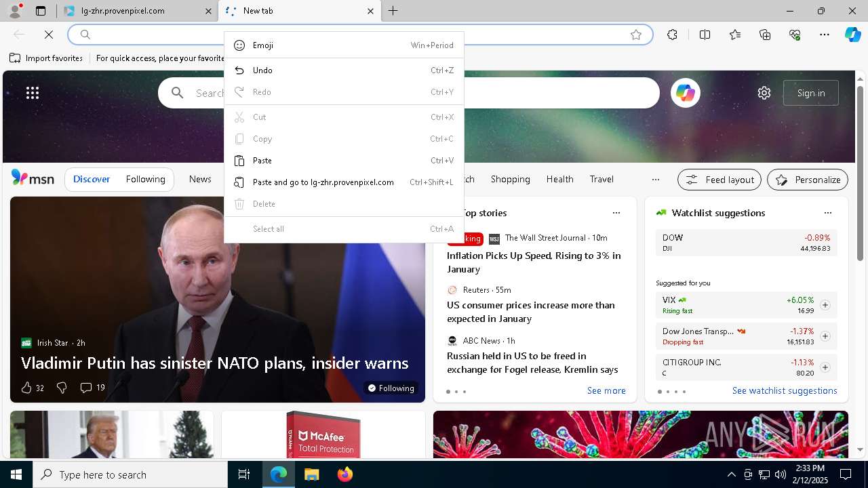Screen dimensions: 868x488
Task: Open the tab actions menu icon
Action: (x=41, y=11)
